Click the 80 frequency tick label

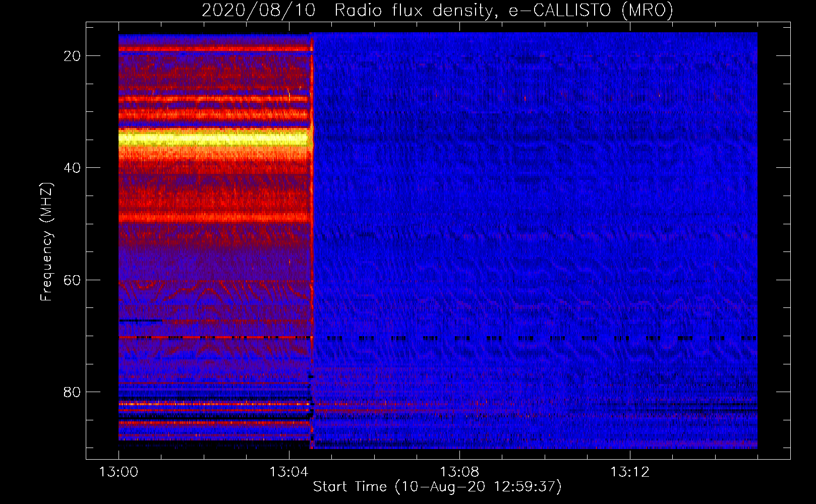(73, 392)
